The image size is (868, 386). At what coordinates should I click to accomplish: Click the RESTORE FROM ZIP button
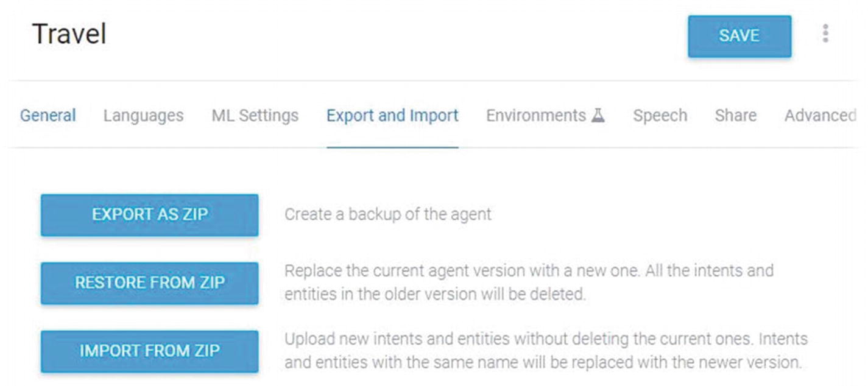click(150, 283)
